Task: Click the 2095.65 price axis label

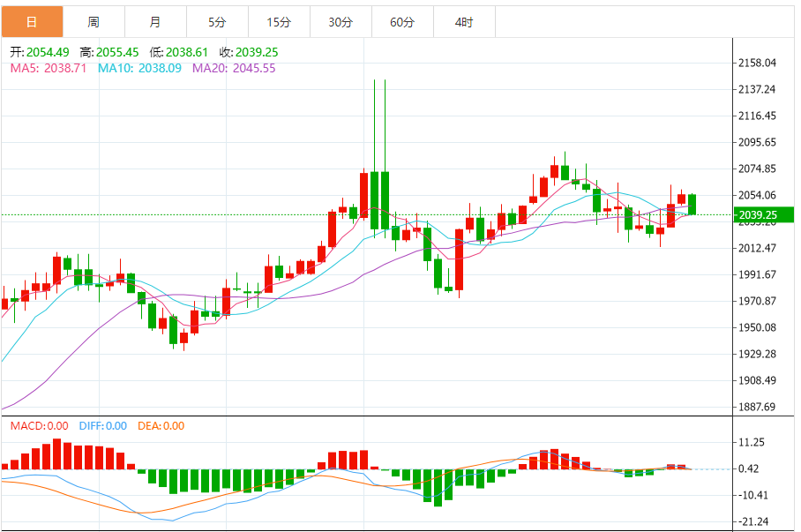Action: [x=757, y=142]
